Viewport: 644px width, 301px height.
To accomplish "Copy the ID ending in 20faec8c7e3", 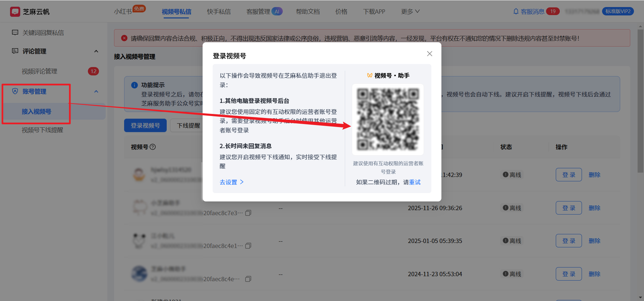I will click(x=248, y=213).
